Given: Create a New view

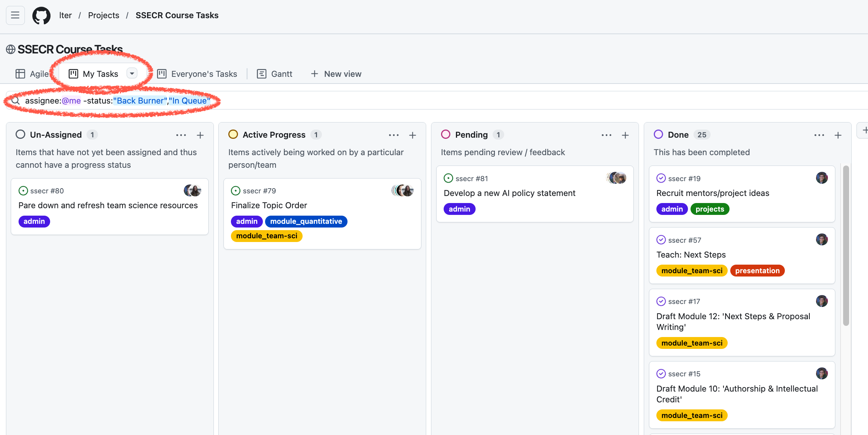Looking at the screenshot, I should [x=336, y=74].
